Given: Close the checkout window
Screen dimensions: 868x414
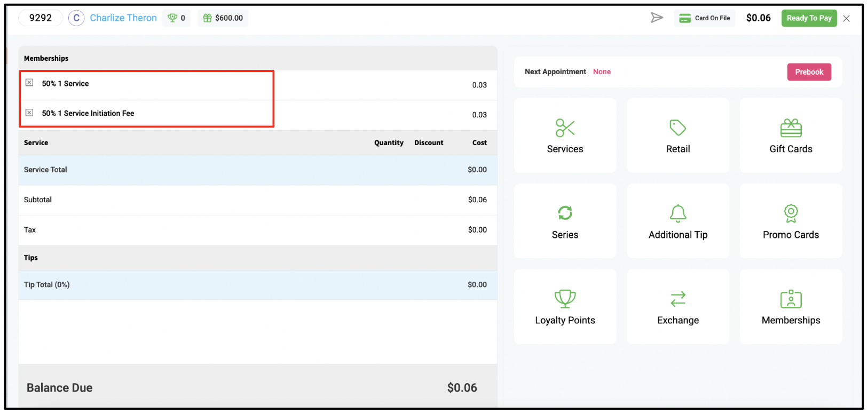Looking at the screenshot, I should pyautogui.click(x=847, y=19).
